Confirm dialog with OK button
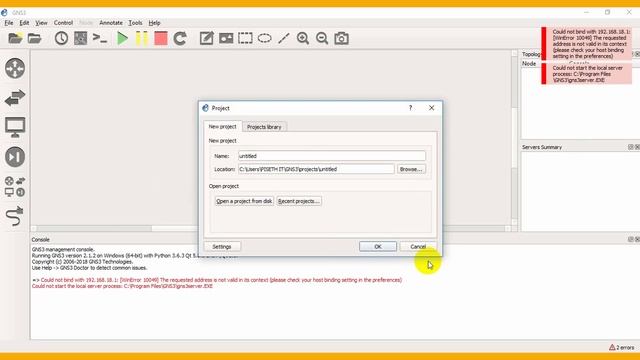The width and height of the screenshot is (640, 360). point(378,247)
